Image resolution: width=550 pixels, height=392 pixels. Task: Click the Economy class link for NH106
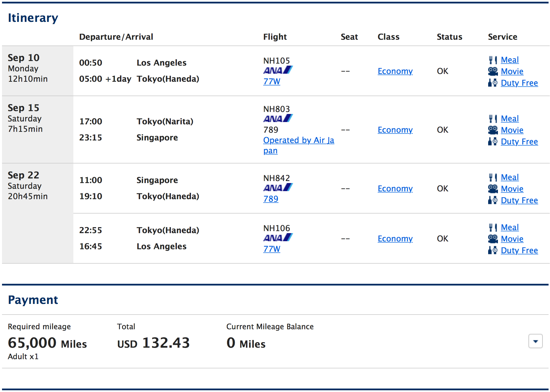[x=395, y=239]
